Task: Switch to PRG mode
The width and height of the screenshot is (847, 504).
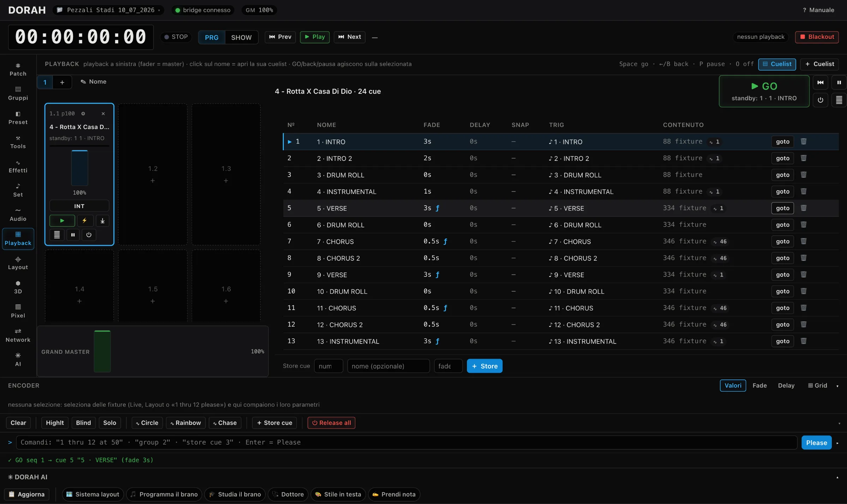Action: click(x=212, y=37)
